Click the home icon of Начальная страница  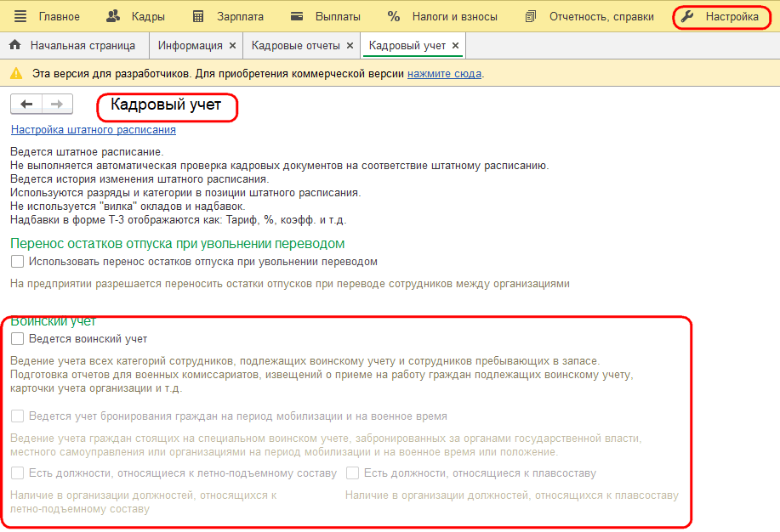(x=15, y=45)
